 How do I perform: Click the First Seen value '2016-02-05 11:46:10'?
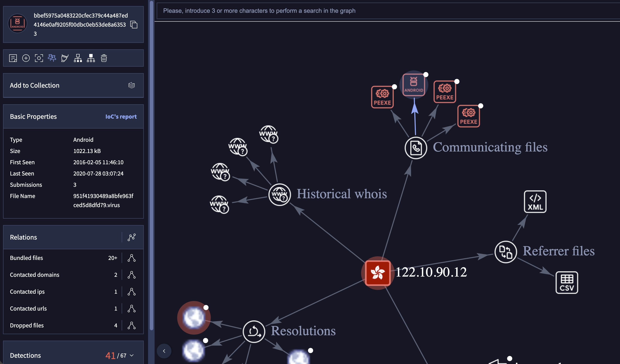[98, 162]
